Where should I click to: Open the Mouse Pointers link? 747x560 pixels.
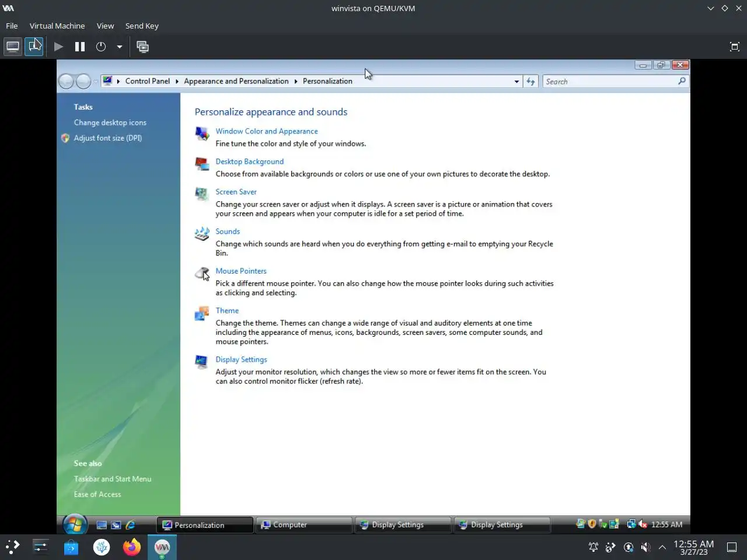coord(241,271)
